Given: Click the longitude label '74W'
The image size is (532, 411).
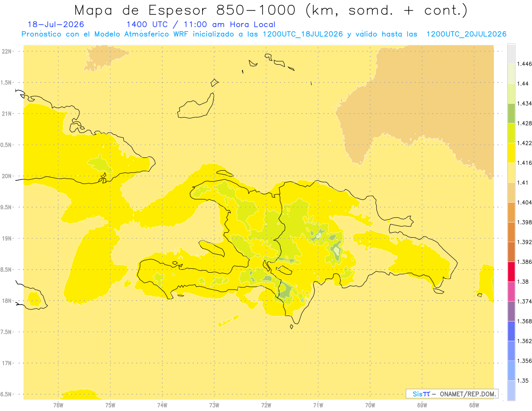Looking at the screenshot, I should [162, 405].
